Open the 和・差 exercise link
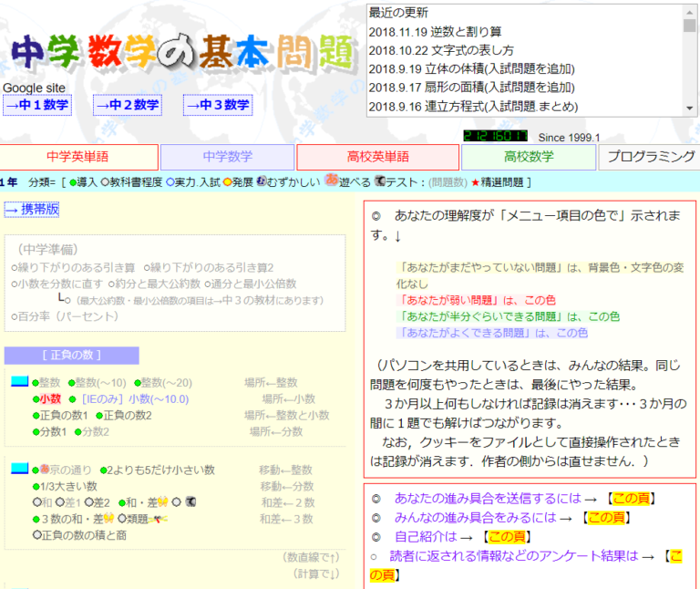Image resolution: width=700 pixels, height=589 pixels. point(141,502)
